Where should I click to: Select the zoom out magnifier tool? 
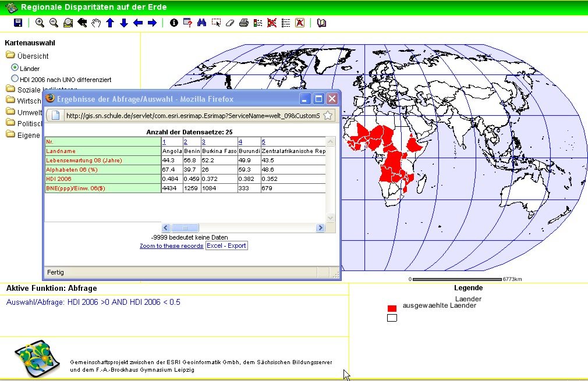[x=54, y=23]
